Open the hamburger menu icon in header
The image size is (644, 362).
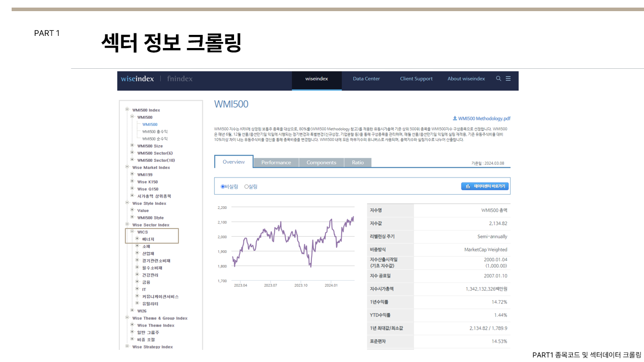pyautogui.click(x=508, y=78)
